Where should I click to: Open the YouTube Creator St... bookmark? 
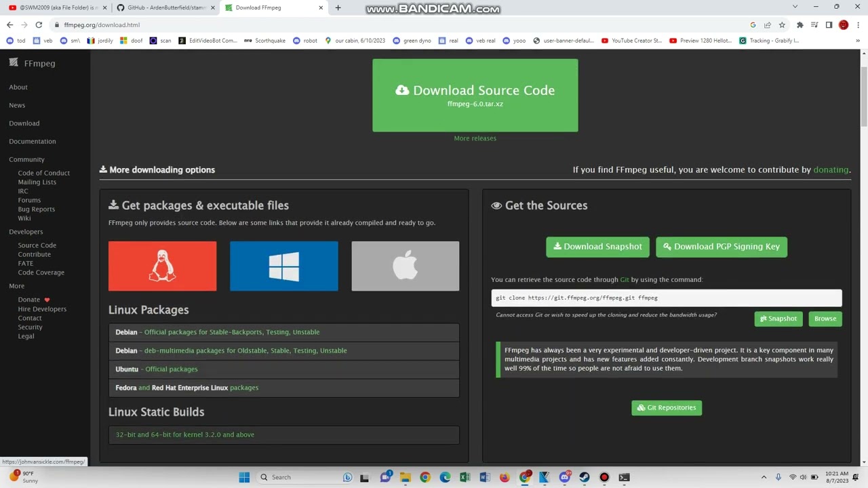click(x=631, y=41)
